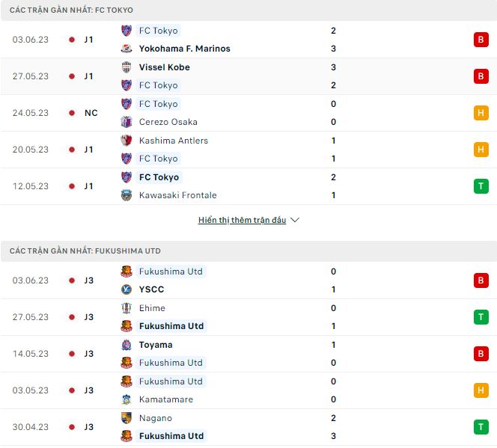Click the Kamatamare team crest
Image resolution: width=497 pixels, height=448 pixels.
point(126,399)
